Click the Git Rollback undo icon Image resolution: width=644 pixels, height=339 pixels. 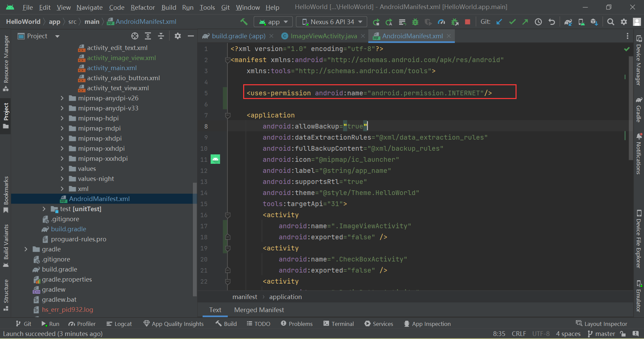click(x=552, y=22)
